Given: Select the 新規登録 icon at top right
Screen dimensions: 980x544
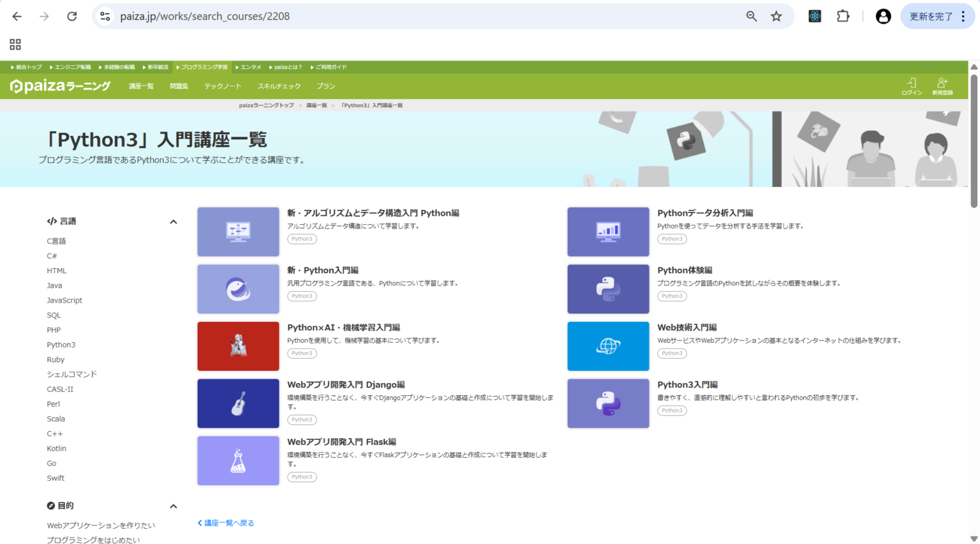Looking at the screenshot, I should 942,86.
